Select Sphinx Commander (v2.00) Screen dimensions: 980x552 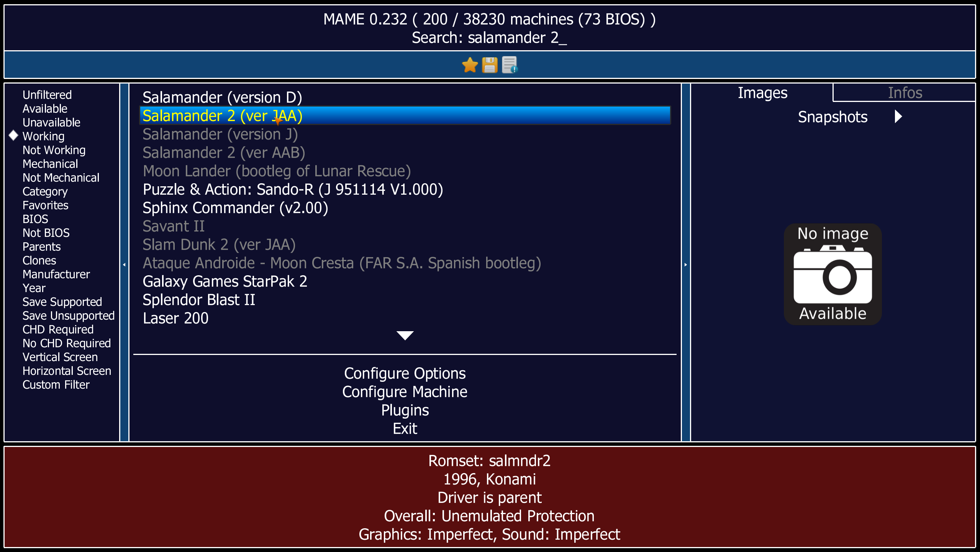(405, 208)
